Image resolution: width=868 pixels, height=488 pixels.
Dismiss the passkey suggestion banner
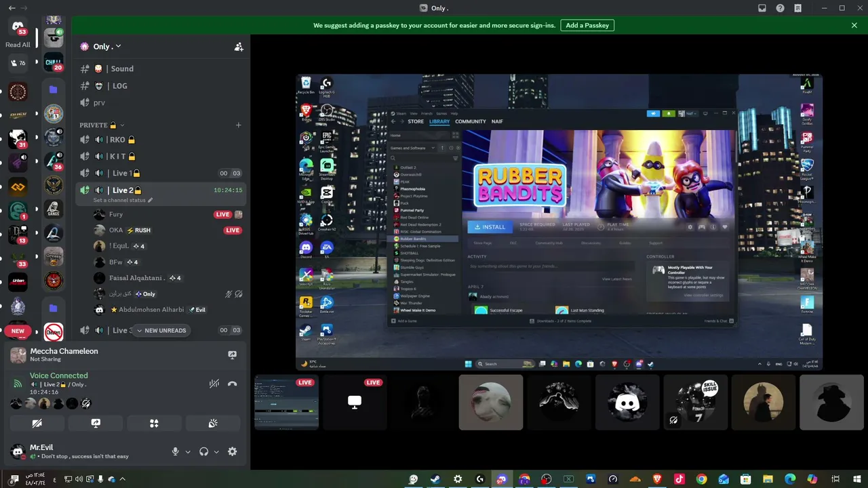point(854,25)
